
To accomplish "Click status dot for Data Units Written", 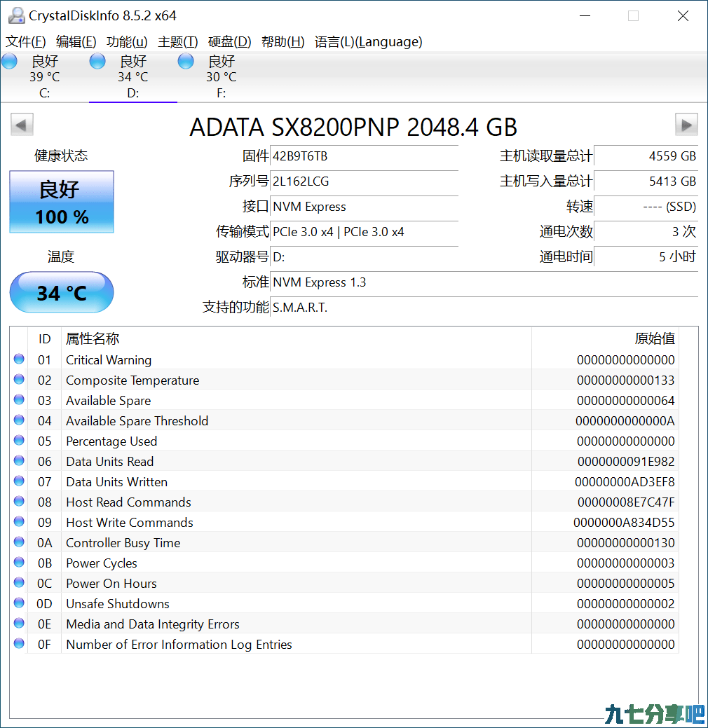I will [19, 481].
